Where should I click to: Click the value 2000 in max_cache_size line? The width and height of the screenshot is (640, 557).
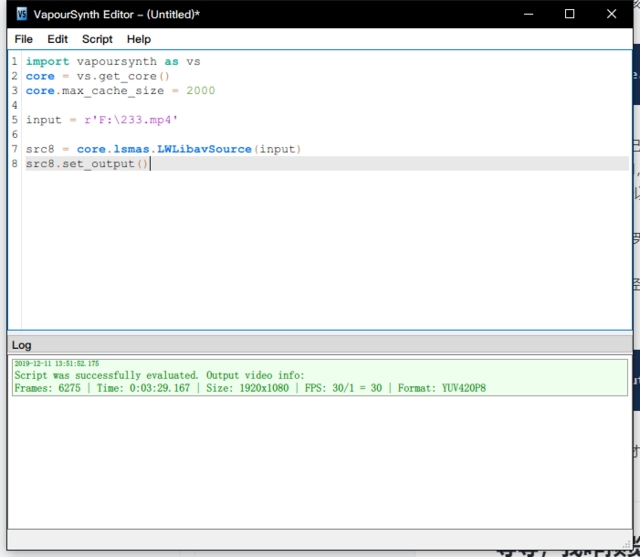coord(200,90)
